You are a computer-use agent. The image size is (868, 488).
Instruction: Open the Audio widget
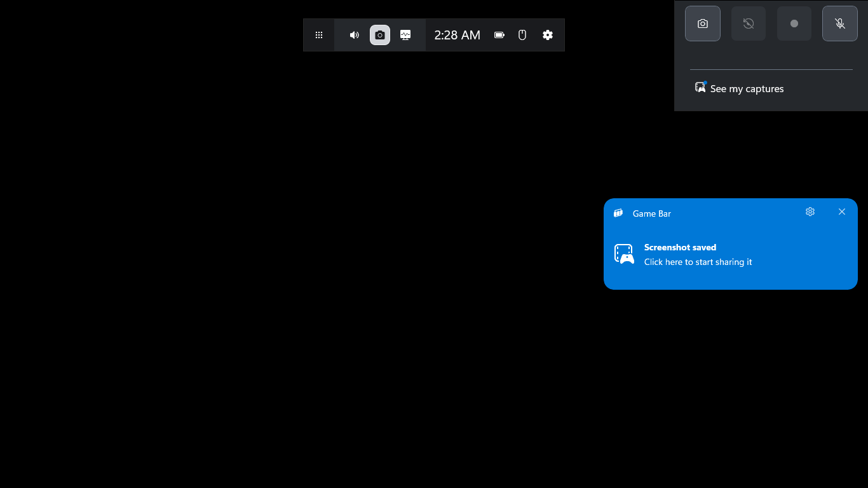click(x=355, y=35)
